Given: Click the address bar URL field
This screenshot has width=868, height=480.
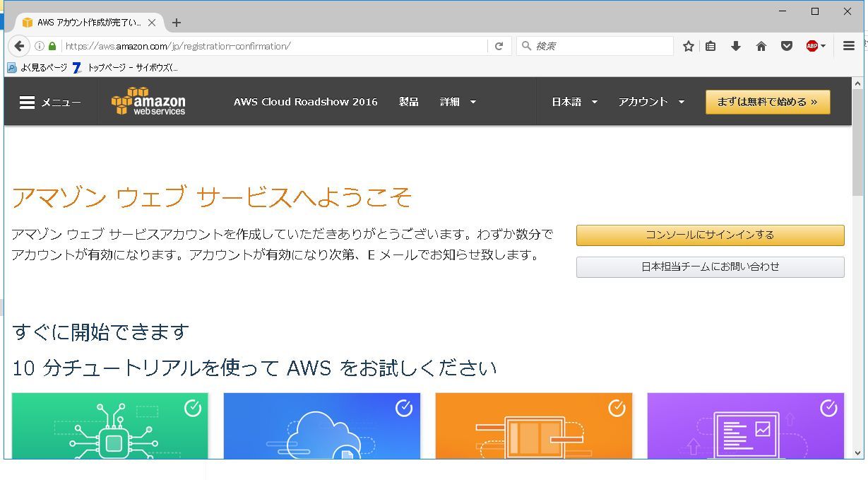Looking at the screenshot, I should [273, 46].
